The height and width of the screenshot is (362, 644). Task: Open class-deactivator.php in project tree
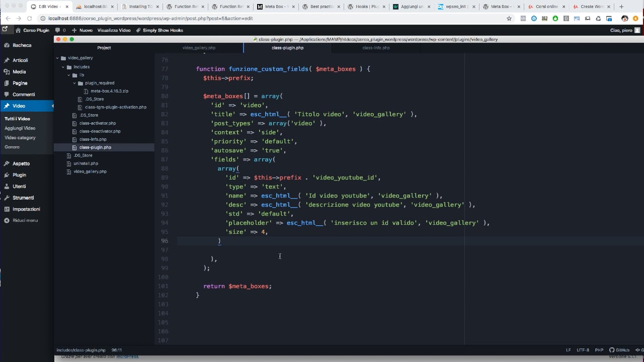click(100, 131)
